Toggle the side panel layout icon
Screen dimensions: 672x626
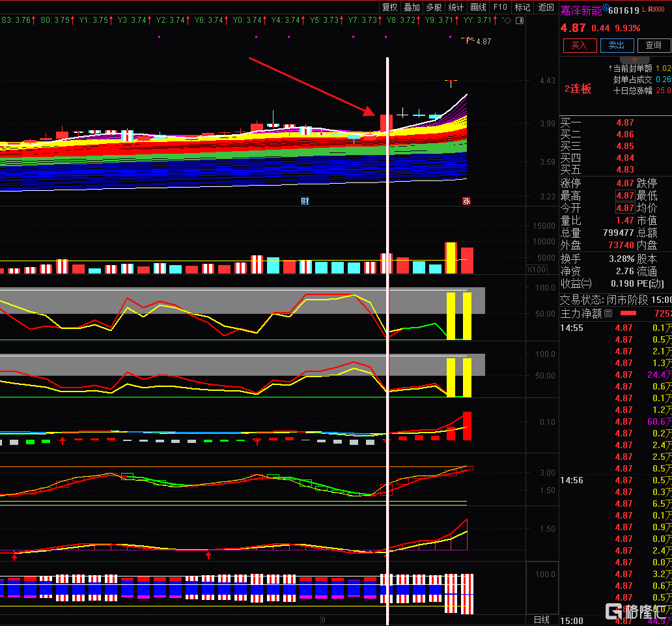coord(520,20)
